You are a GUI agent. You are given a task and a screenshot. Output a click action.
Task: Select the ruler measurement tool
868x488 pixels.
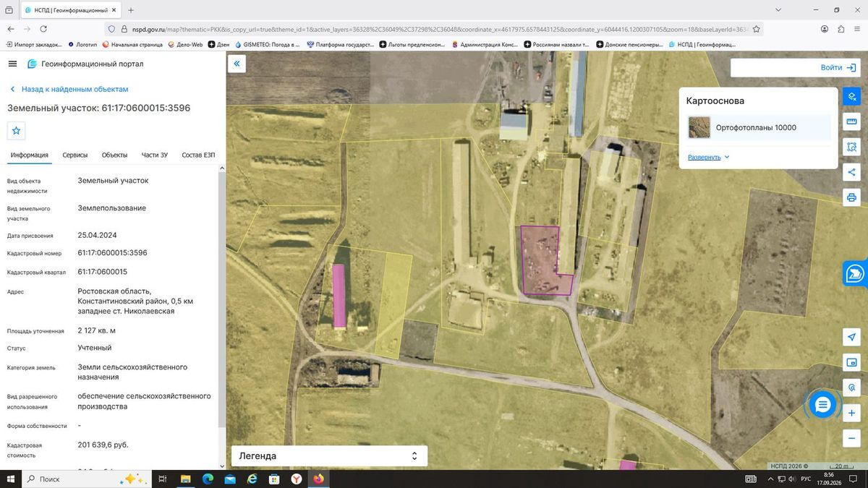coord(851,121)
